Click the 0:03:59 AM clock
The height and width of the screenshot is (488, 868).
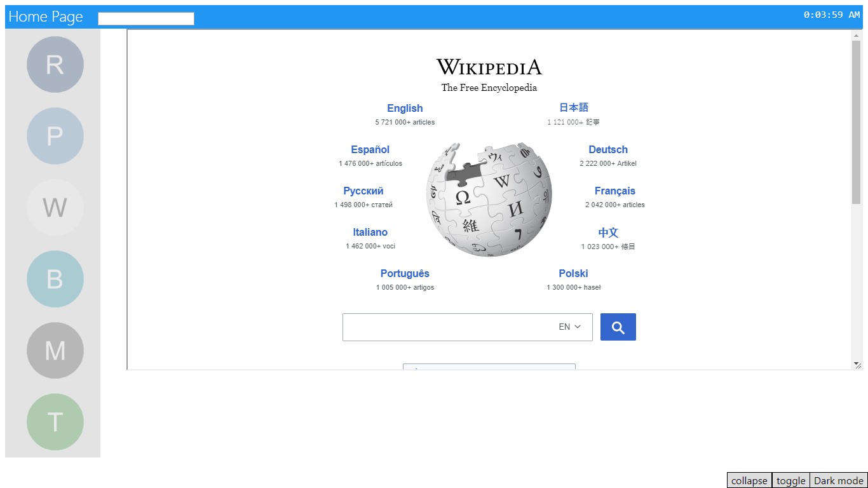click(832, 15)
